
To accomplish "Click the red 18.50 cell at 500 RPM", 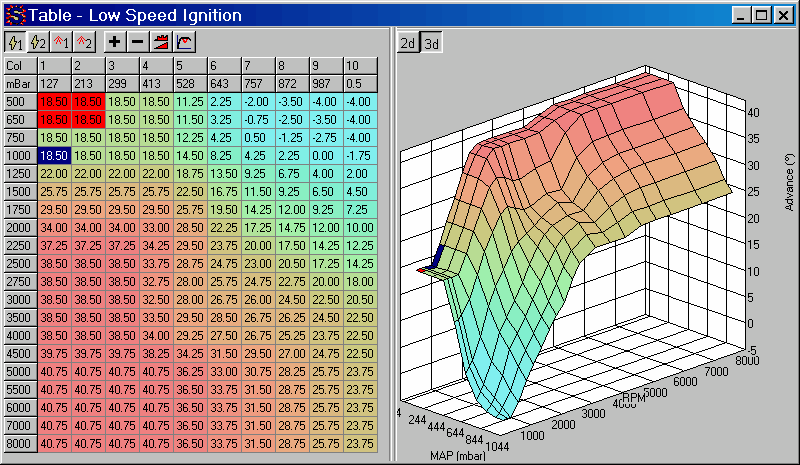I will point(53,102).
